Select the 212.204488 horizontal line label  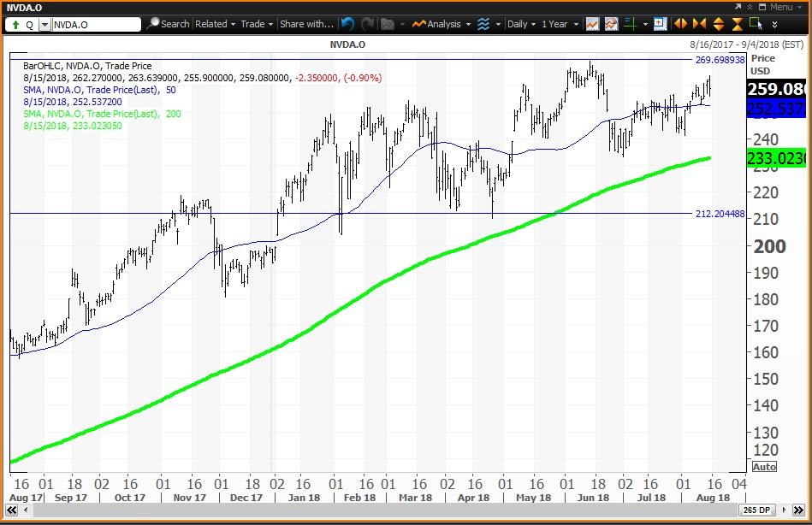tap(720, 213)
